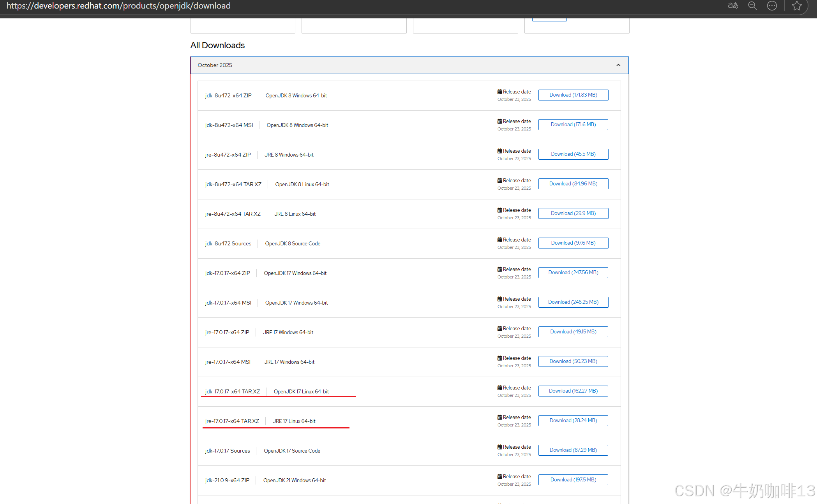Click calendar icon beside jdk-8u472-x64 ZIP release date
The width and height of the screenshot is (817, 504).
tap(499, 92)
